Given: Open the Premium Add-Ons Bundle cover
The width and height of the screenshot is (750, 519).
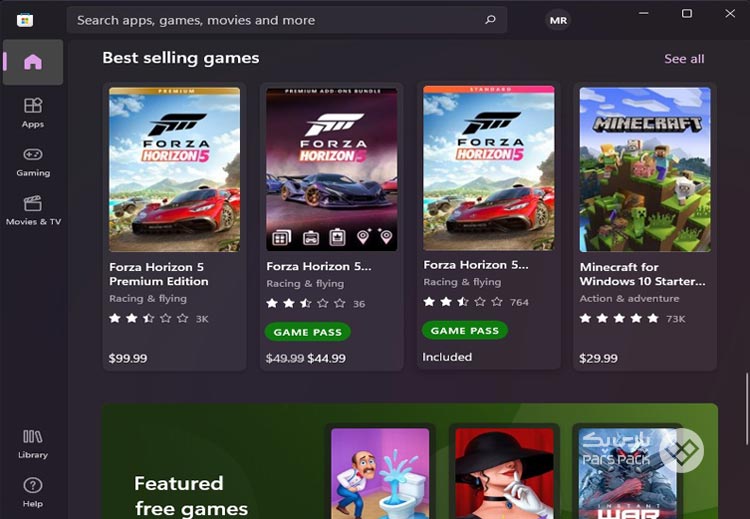Looking at the screenshot, I should (x=331, y=169).
